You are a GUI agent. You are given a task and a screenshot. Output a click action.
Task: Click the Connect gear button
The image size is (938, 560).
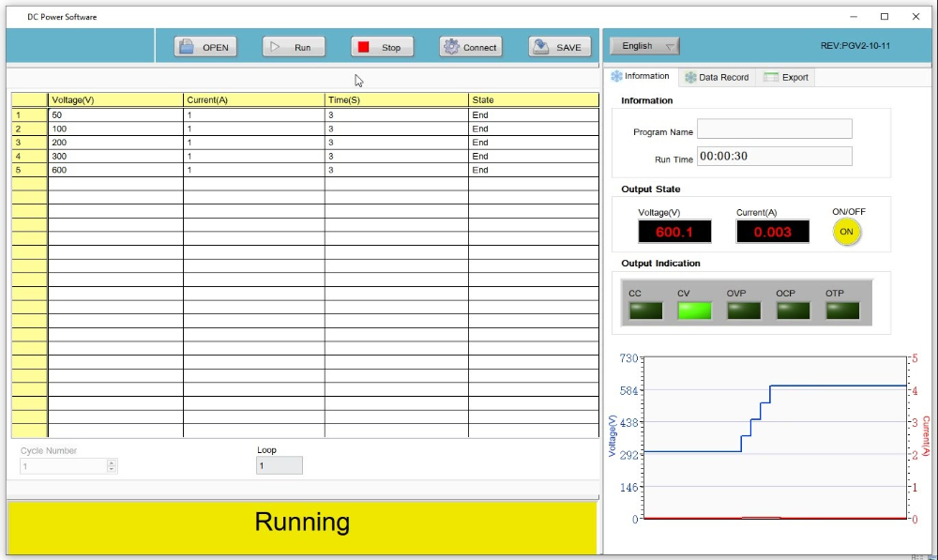[x=470, y=47]
